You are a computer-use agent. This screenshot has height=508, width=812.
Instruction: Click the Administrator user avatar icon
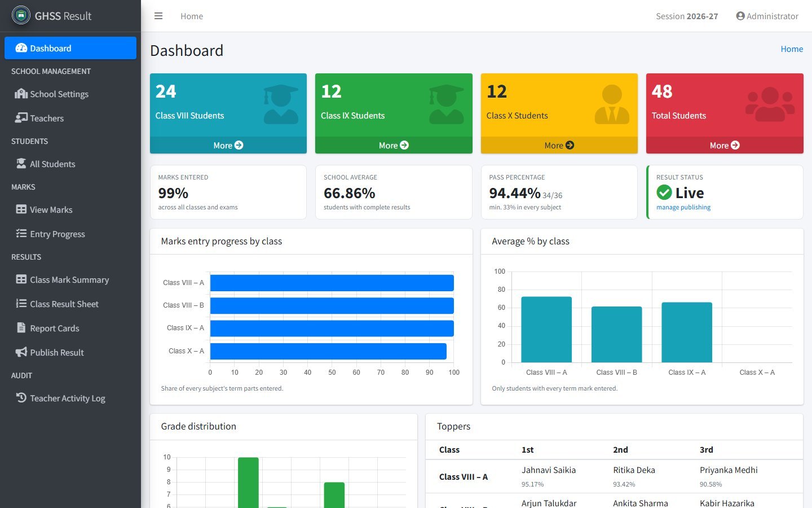[740, 16]
